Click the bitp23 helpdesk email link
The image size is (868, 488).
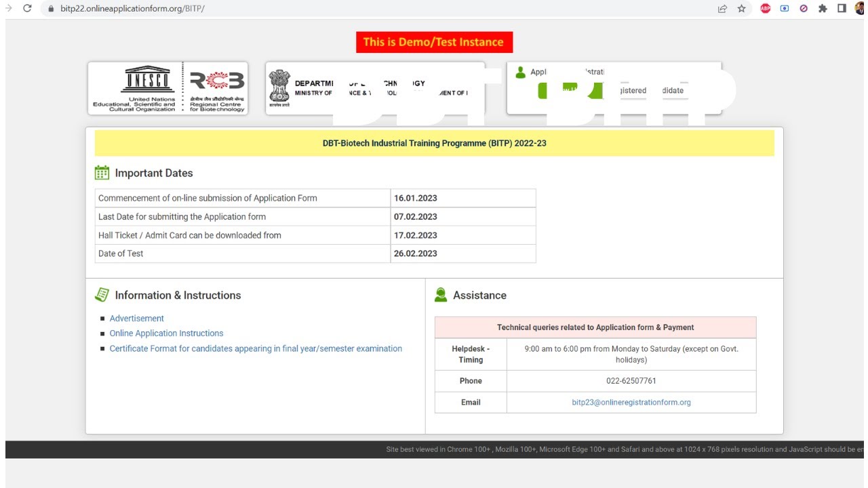pyautogui.click(x=631, y=403)
